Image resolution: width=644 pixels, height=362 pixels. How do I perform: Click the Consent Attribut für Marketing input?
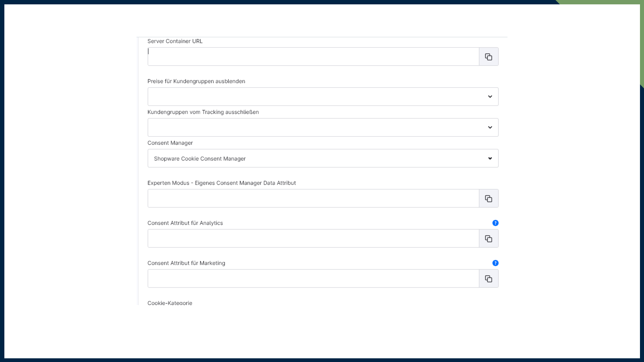coord(313,279)
